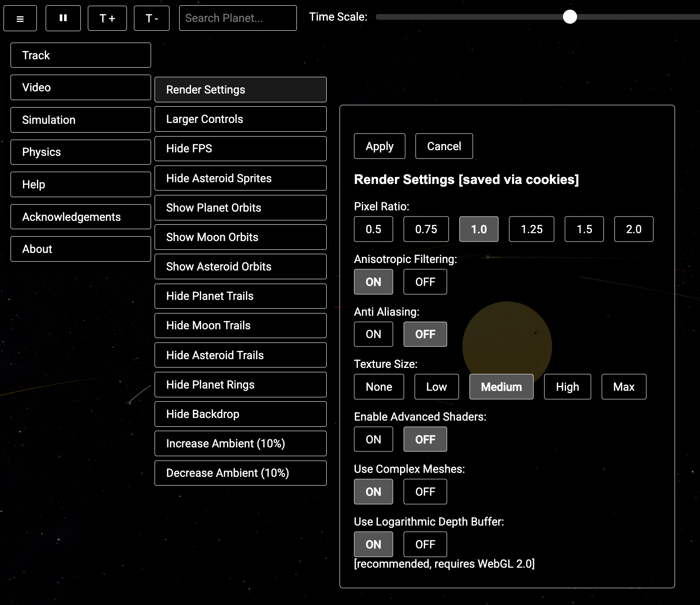Image resolution: width=700 pixels, height=605 pixels.
Task: Adjust the Time Scale slider handle
Action: tap(570, 17)
